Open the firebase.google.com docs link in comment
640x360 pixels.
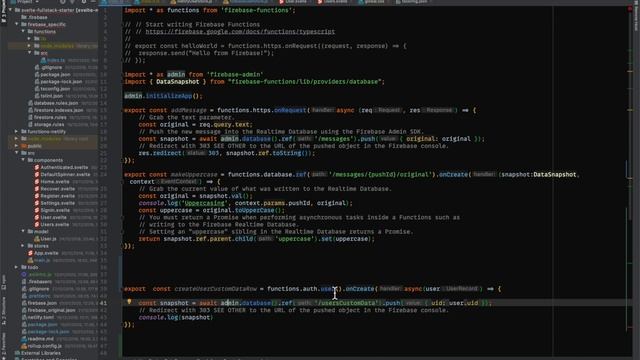(240, 31)
